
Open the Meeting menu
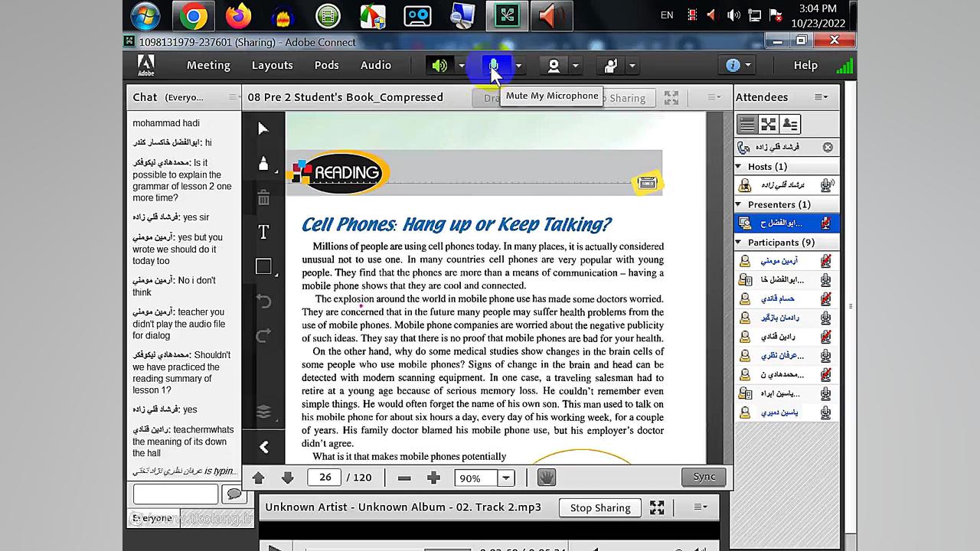pyautogui.click(x=208, y=65)
